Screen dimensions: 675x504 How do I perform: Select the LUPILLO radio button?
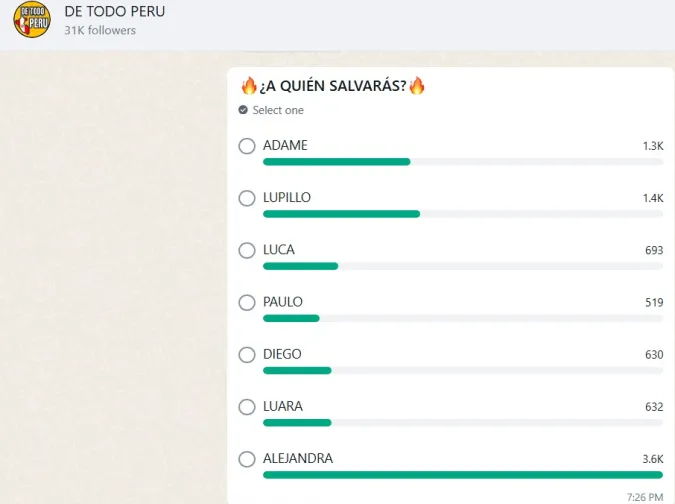pyautogui.click(x=247, y=199)
